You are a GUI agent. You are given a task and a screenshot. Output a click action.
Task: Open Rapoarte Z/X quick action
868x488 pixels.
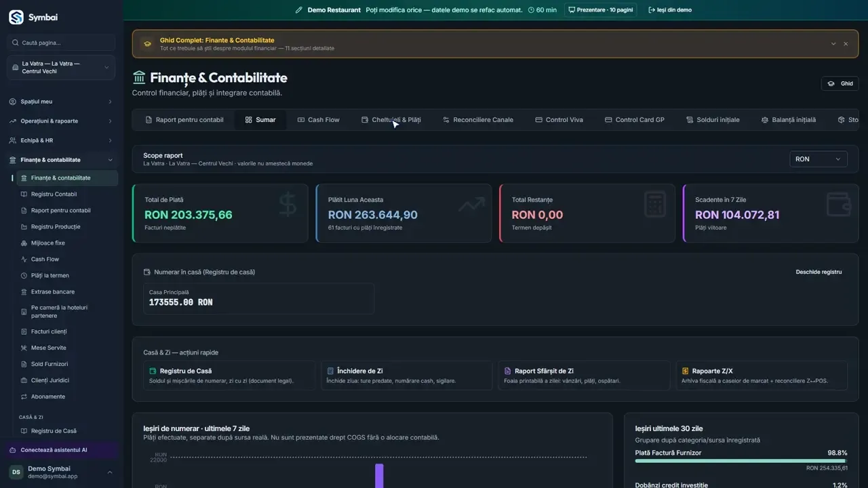tap(762, 375)
